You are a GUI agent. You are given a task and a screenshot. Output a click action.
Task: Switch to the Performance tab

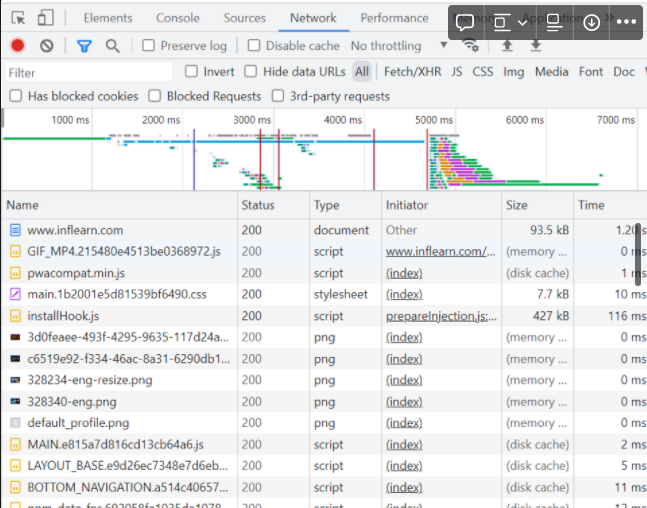pyautogui.click(x=394, y=18)
